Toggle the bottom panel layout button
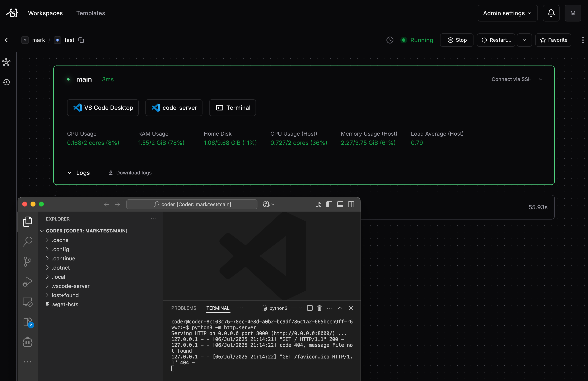The height and width of the screenshot is (381, 588). [340, 204]
